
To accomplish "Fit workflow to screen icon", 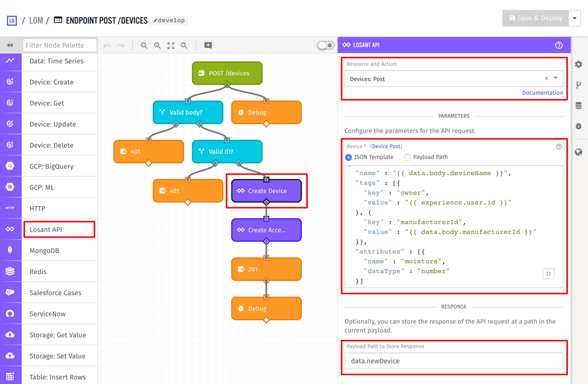I will [x=171, y=46].
